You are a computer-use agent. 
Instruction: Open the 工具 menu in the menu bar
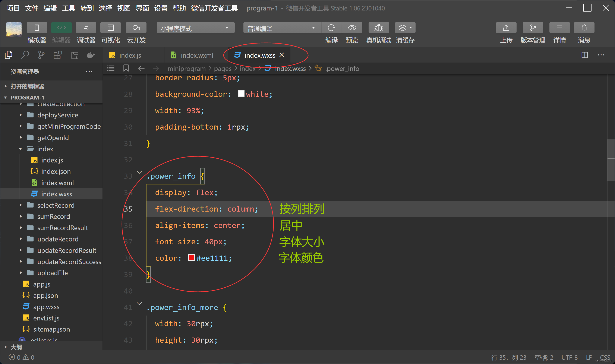point(69,8)
